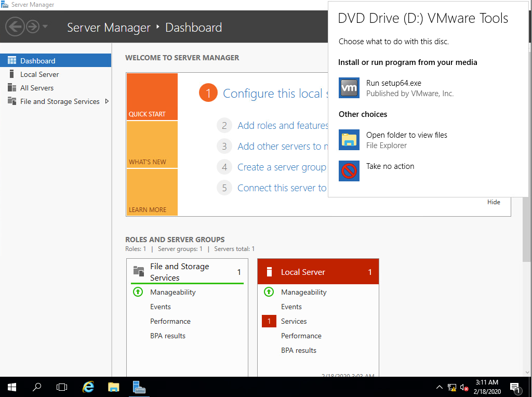Select All Servers in the sidebar
Image resolution: width=532 pixels, height=397 pixels.
[36, 88]
